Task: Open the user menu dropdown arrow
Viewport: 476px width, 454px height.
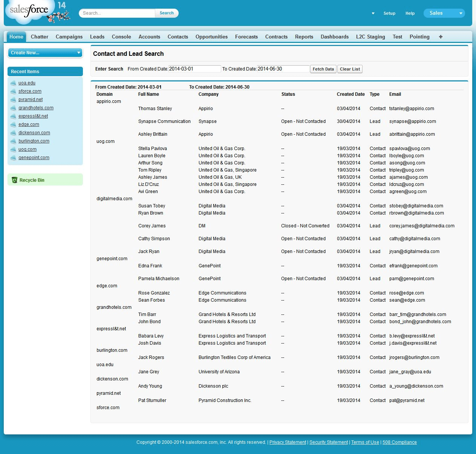Action: point(373,13)
